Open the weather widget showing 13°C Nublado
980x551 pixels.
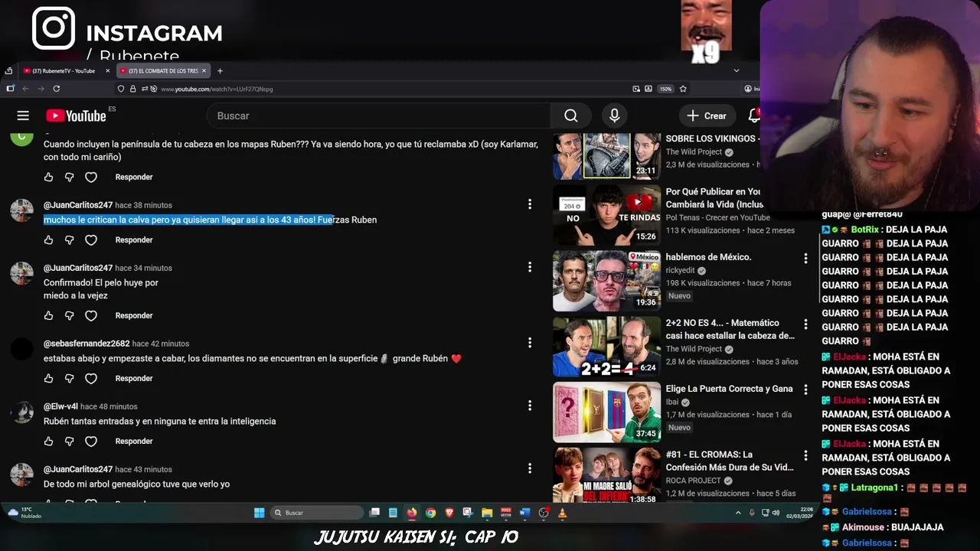pyautogui.click(x=24, y=513)
